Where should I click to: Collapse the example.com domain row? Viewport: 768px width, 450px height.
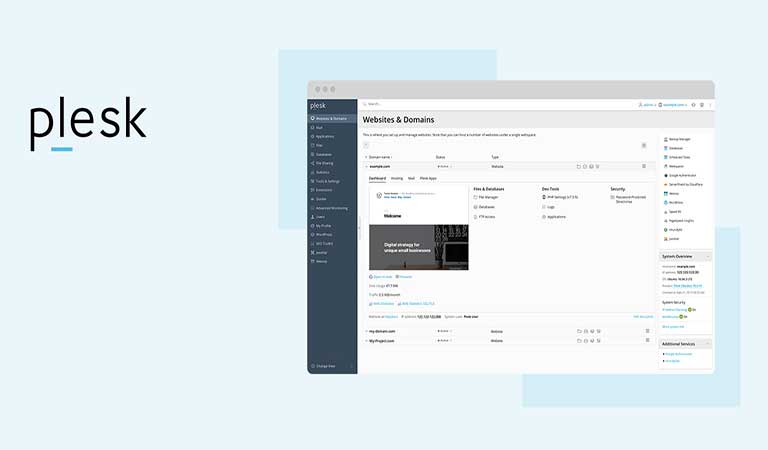[x=366, y=166]
